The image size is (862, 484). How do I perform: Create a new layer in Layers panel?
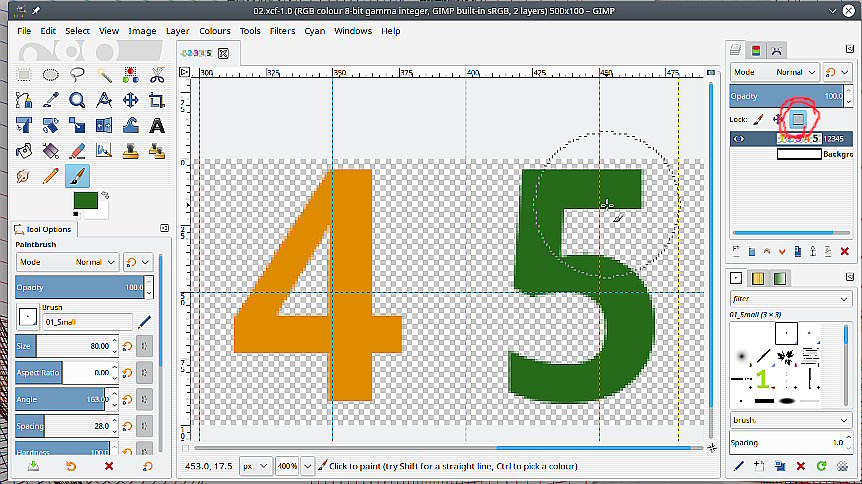[x=736, y=251]
